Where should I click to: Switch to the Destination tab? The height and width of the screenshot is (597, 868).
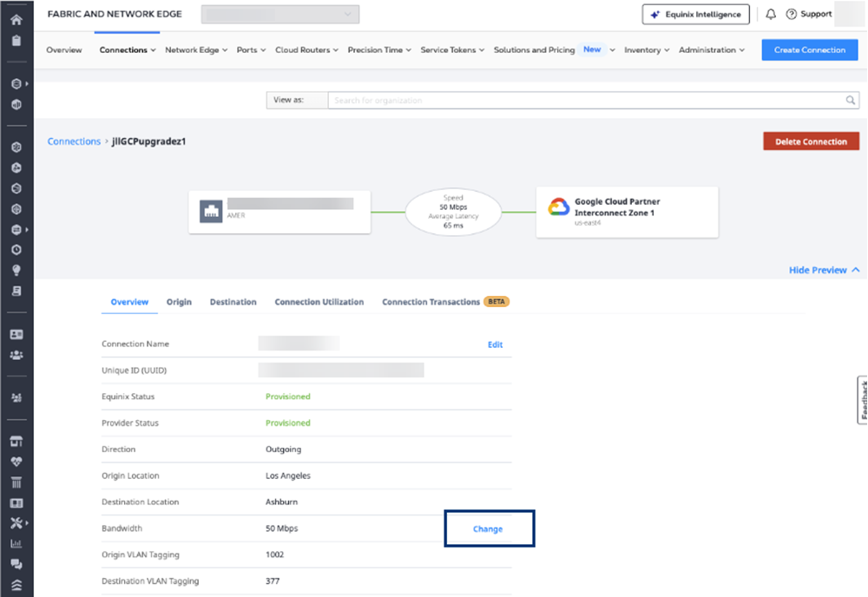pos(233,302)
